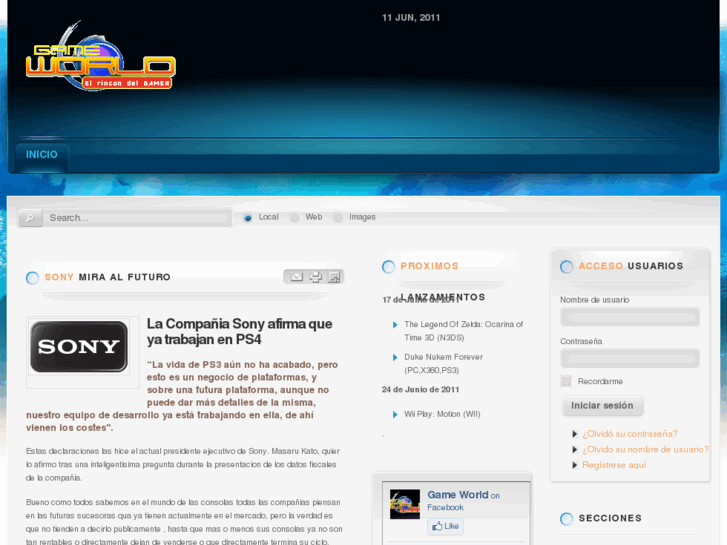Click the Game World logo
This screenshot has width=727, height=545.
pyautogui.click(x=101, y=56)
